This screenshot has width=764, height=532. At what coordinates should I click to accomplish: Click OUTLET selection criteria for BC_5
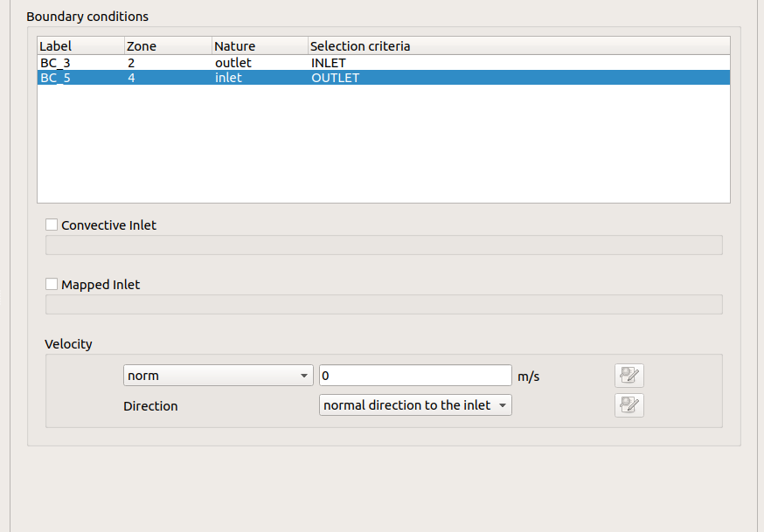pyautogui.click(x=336, y=78)
